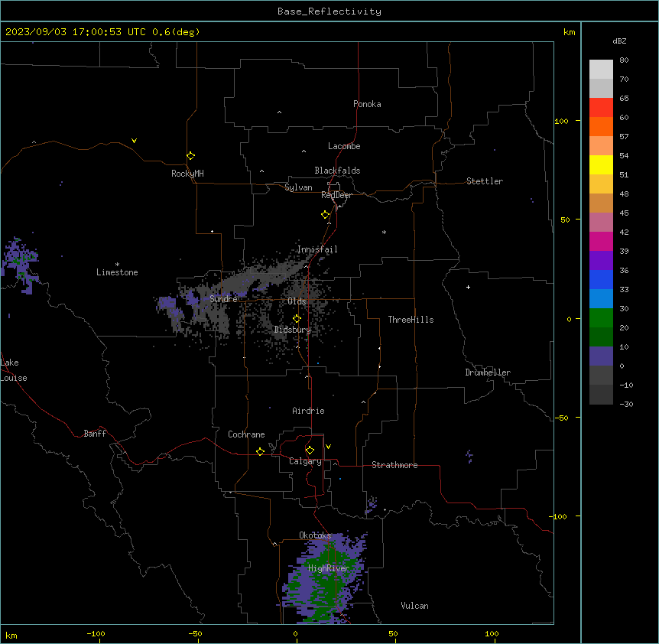This screenshot has height=644, width=659.
Task: Click the Limestone label
Action: 117,272
